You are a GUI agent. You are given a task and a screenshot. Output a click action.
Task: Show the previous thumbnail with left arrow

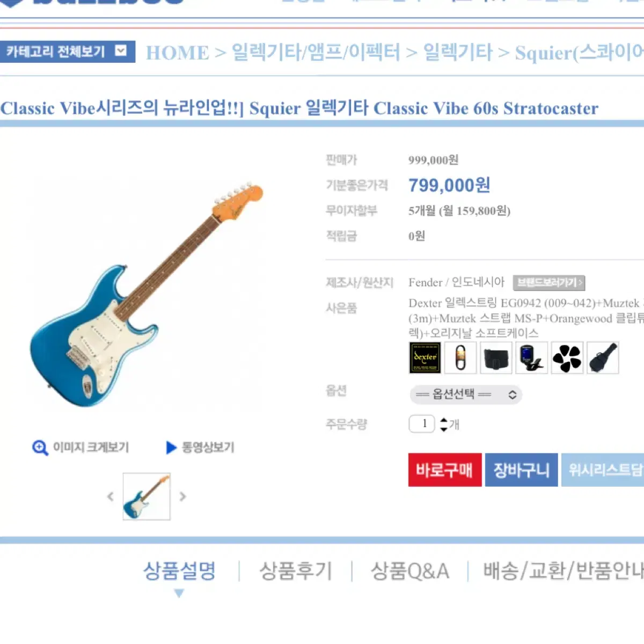pos(111,496)
